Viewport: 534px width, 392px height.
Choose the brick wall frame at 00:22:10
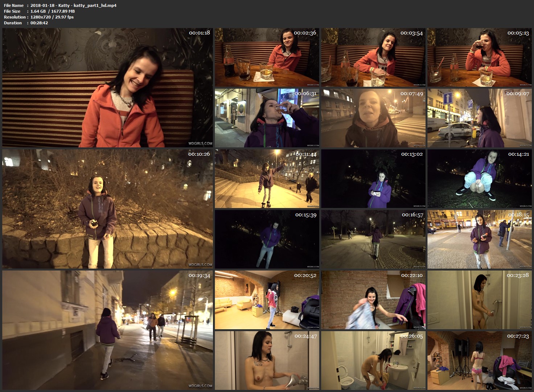point(373,300)
